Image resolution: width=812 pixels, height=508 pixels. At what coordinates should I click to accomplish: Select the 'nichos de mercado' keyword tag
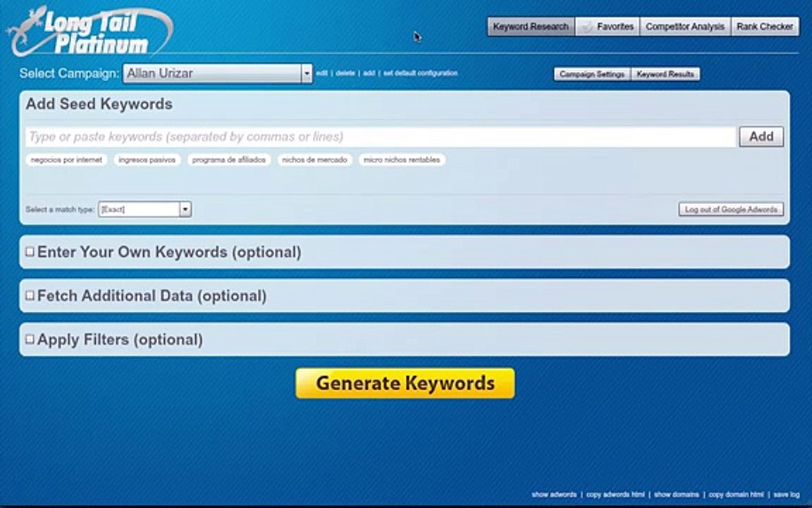315,159
